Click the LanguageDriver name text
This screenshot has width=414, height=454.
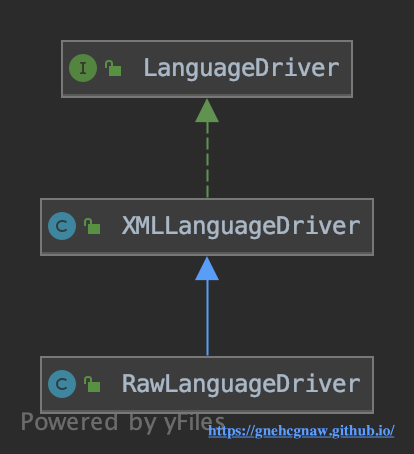tap(241, 69)
